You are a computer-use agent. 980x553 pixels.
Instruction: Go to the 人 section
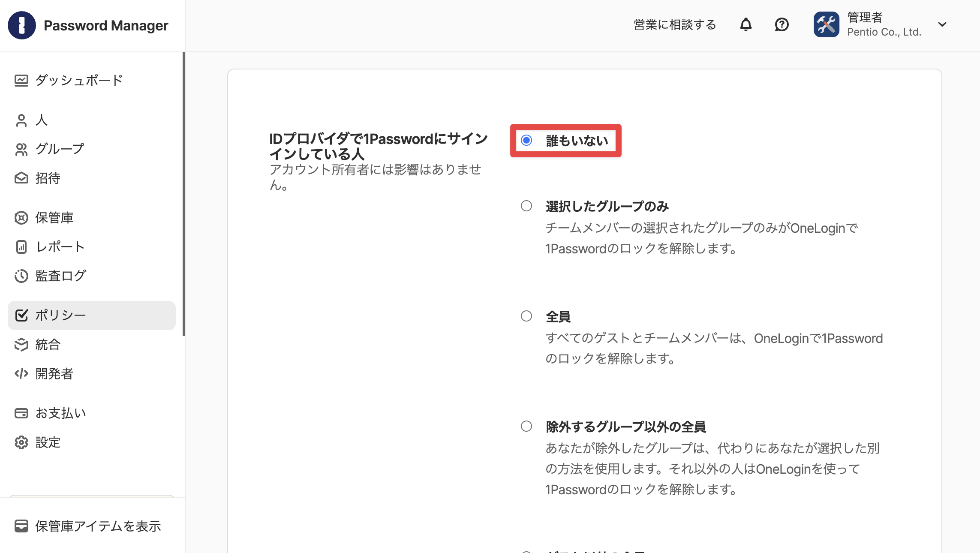point(92,120)
